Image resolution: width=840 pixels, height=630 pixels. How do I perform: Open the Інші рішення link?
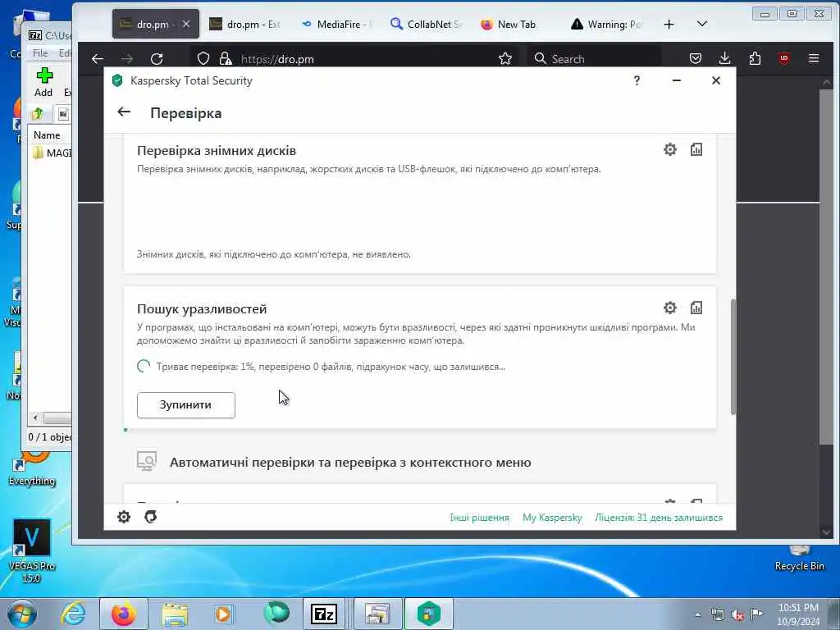[479, 518]
